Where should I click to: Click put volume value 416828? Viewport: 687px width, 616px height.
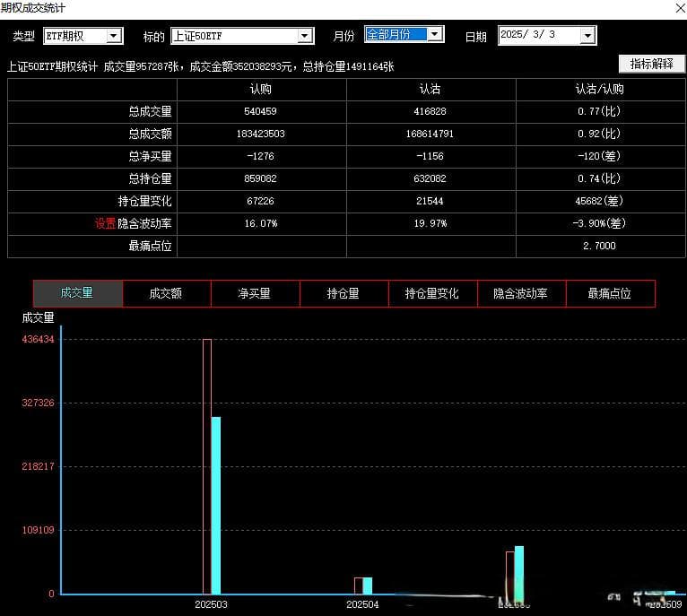(x=430, y=111)
